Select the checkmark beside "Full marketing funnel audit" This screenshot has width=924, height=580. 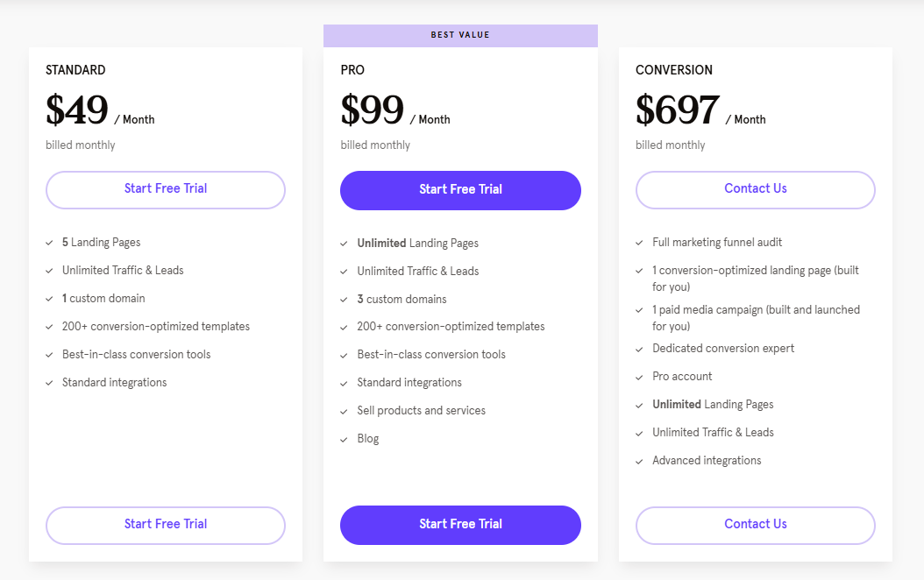pyautogui.click(x=640, y=243)
